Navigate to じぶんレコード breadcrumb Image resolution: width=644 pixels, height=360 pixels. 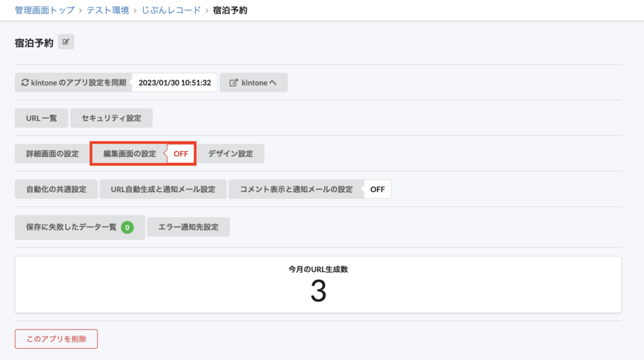(x=171, y=10)
